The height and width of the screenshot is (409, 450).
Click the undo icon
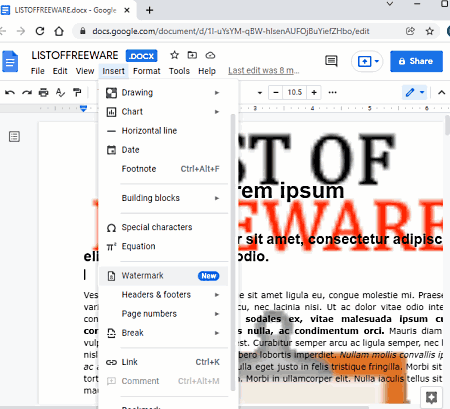click(x=10, y=92)
